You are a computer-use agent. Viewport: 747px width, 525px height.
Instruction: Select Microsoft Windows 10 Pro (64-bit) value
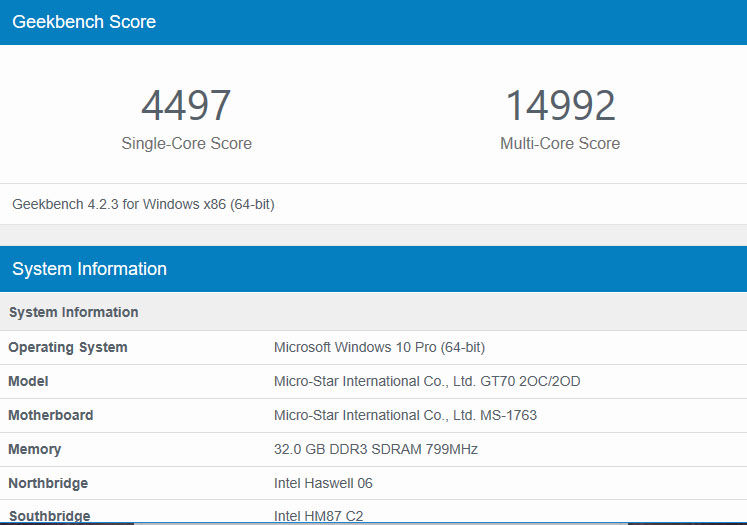tap(379, 347)
